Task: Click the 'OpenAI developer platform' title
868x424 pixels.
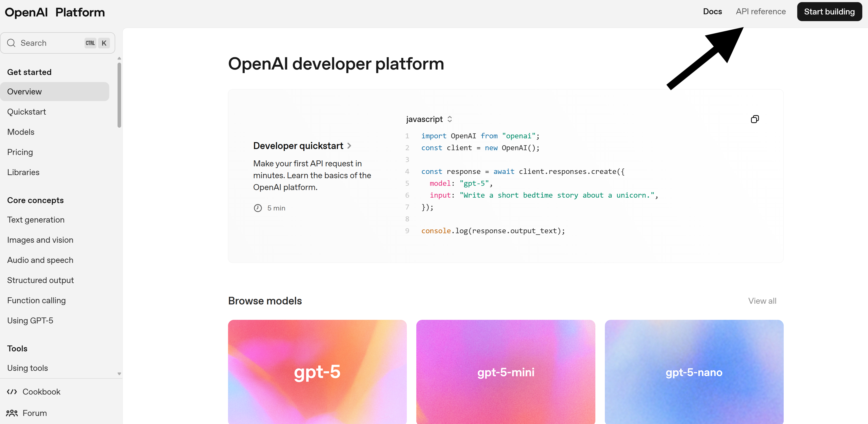Action: pyautogui.click(x=336, y=64)
